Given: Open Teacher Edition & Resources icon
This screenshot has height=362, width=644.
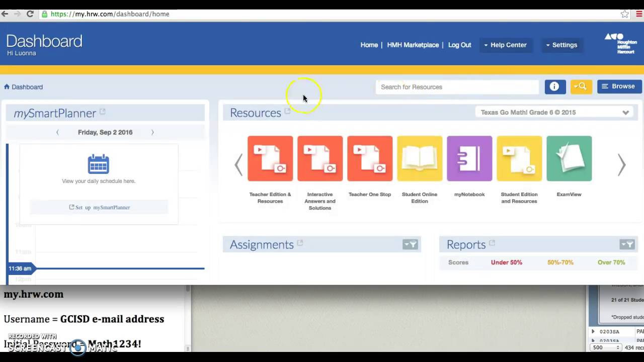Looking at the screenshot, I should (x=270, y=158).
